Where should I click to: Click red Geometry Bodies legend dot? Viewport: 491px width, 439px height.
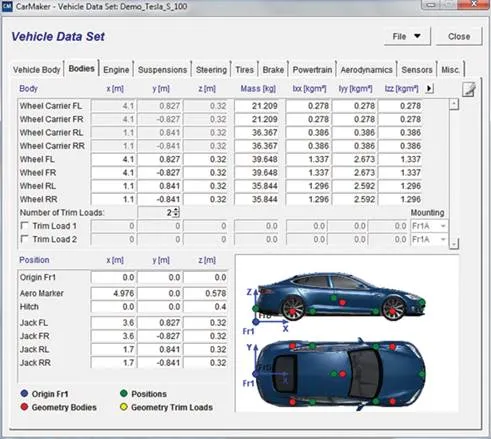(x=24, y=407)
